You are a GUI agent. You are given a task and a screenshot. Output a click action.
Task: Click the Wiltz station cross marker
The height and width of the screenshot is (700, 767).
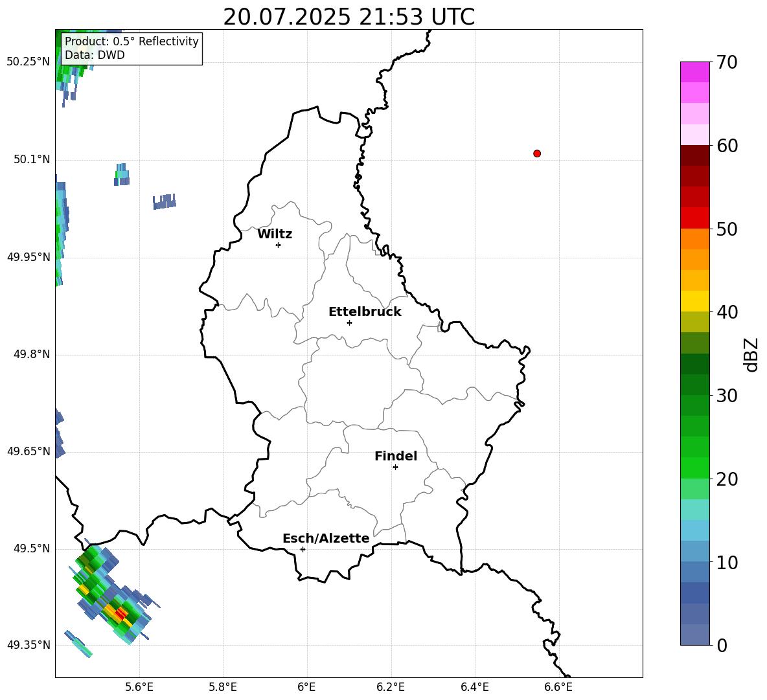279,245
